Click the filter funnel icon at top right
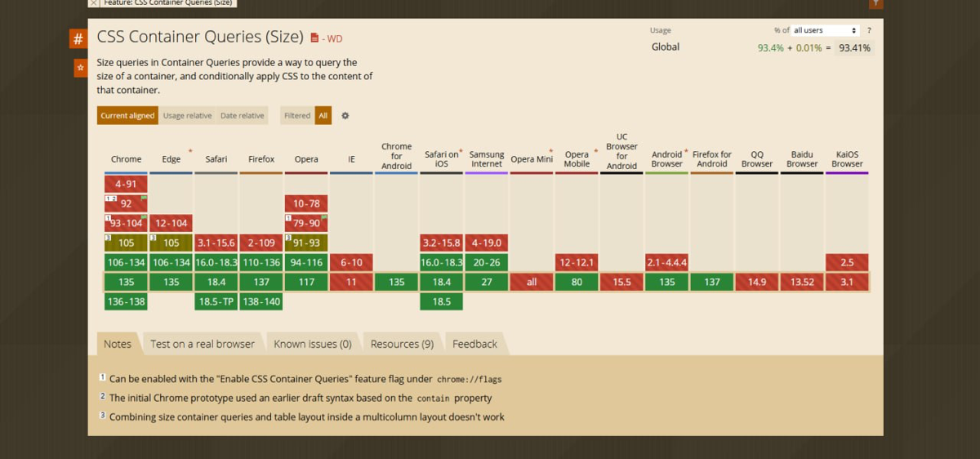Image resolution: width=980 pixels, height=459 pixels. pyautogui.click(x=876, y=3)
